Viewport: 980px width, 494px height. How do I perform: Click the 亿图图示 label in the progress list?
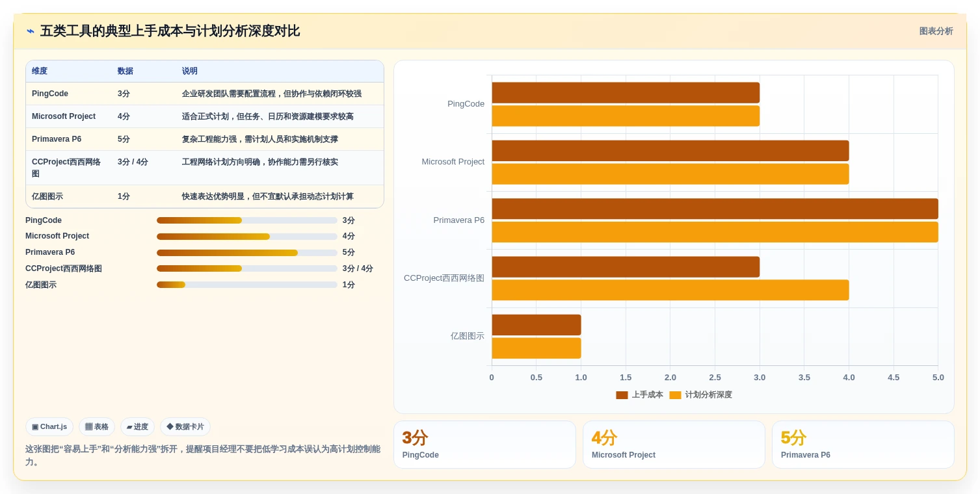pos(41,285)
